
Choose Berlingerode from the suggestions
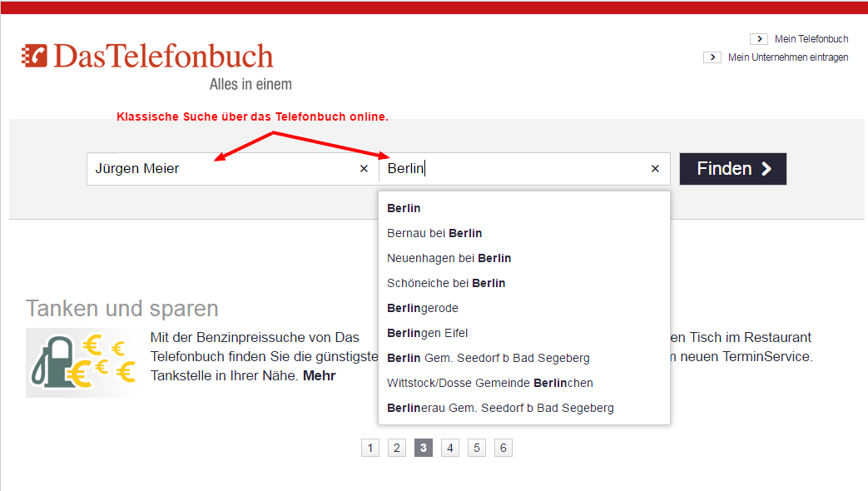[423, 308]
